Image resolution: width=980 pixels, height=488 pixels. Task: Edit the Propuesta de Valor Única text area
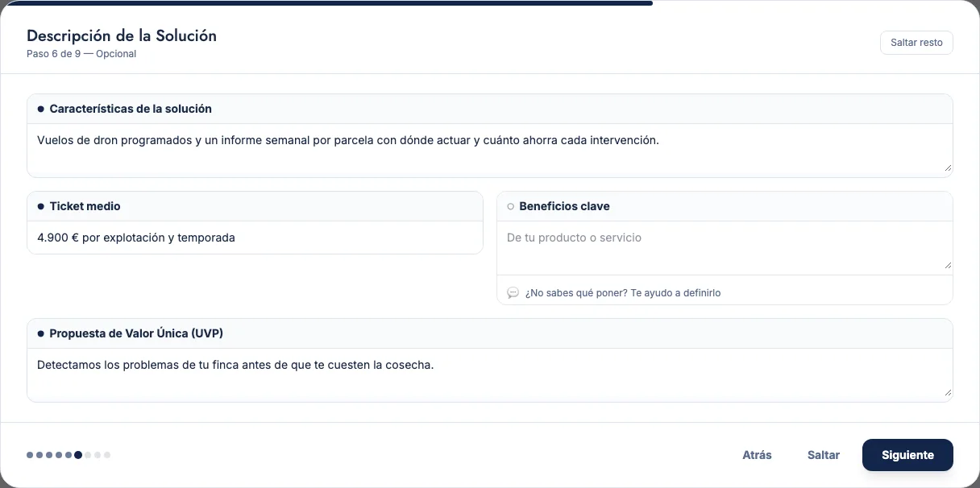pos(490,374)
